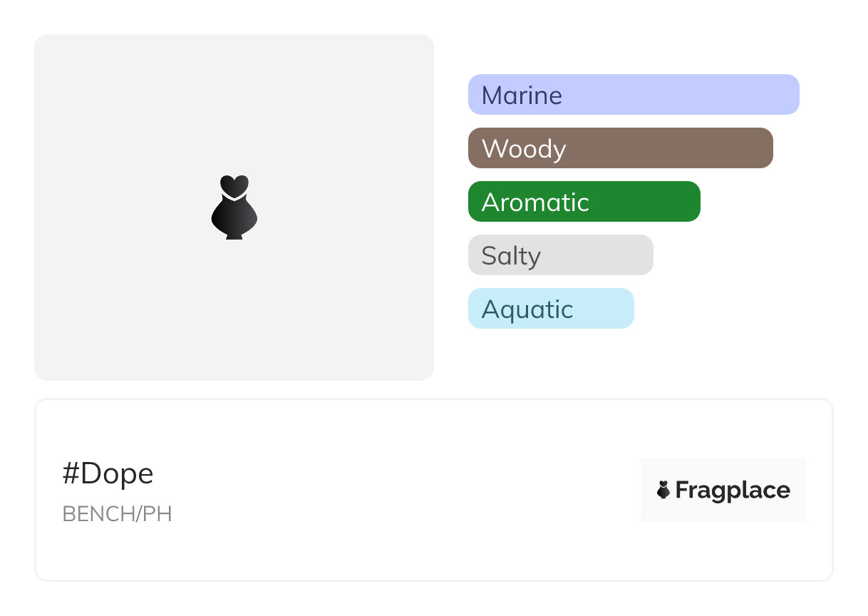Viewport: 868px width, 616px height.
Task: Click the "Marine" text label
Action: (x=522, y=95)
